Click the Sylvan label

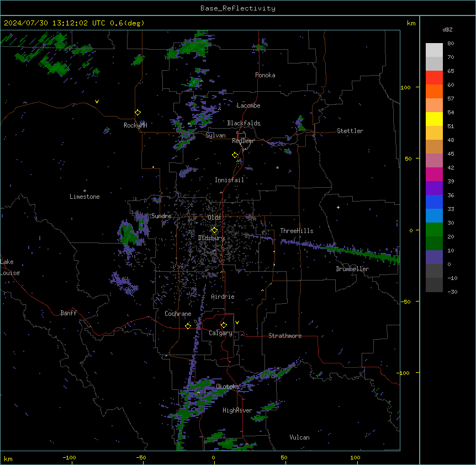[x=215, y=135]
